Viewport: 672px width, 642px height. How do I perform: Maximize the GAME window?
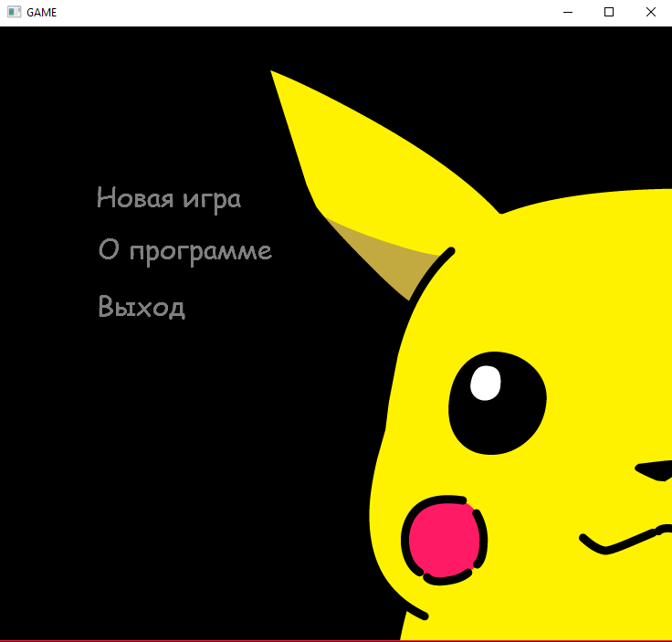609,13
